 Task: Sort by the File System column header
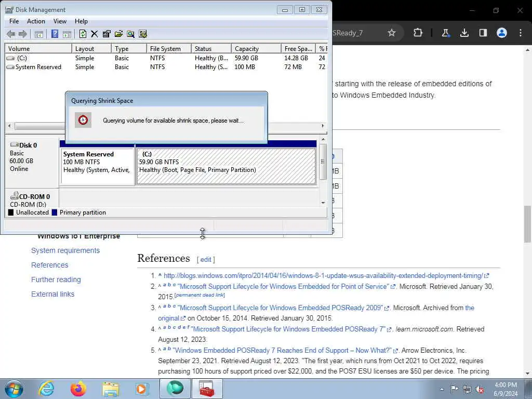coord(169,48)
